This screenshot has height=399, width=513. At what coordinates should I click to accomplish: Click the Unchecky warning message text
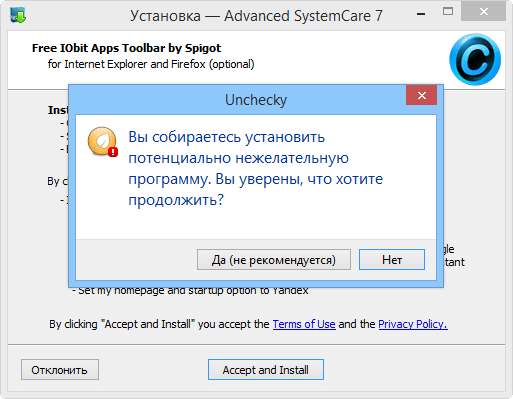pyautogui.click(x=256, y=168)
